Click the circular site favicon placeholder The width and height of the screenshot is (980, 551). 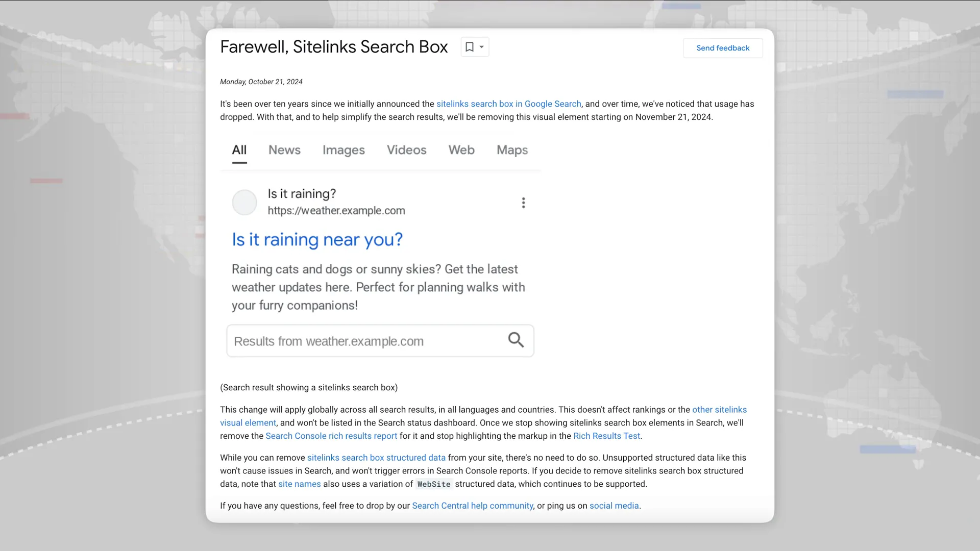click(244, 203)
